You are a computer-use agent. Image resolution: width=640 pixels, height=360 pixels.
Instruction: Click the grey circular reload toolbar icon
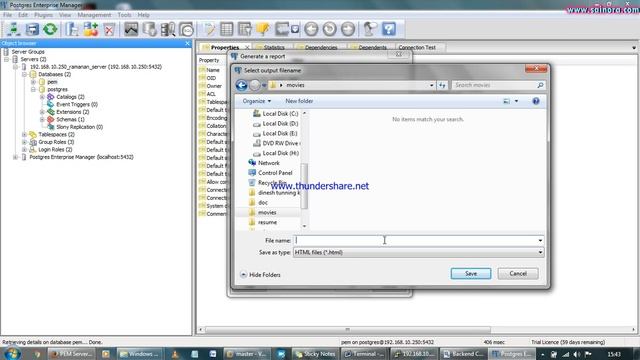click(329, 29)
